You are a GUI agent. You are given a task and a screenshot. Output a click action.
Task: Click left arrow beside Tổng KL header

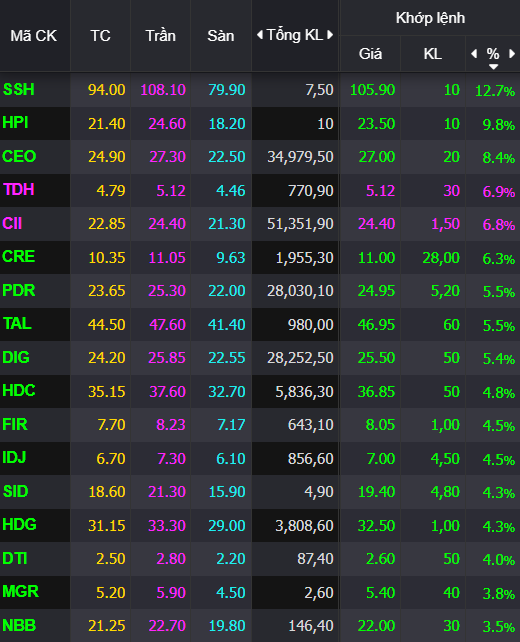coord(260,35)
